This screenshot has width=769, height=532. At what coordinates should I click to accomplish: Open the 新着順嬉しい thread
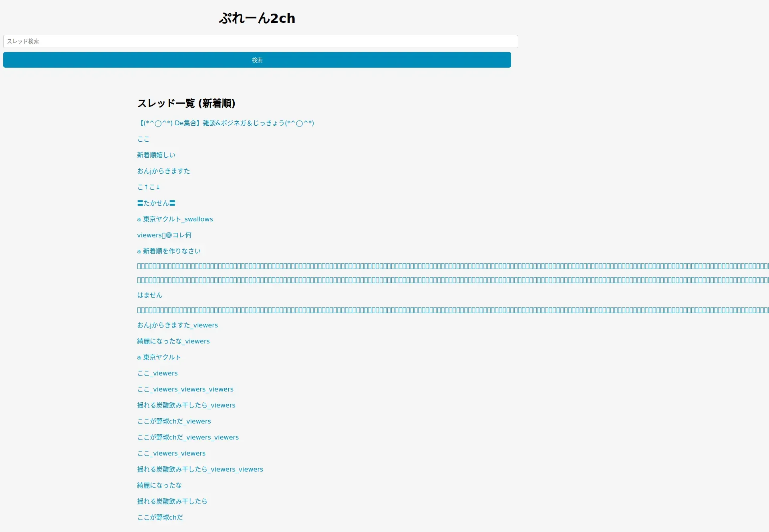[x=156, y=155]
